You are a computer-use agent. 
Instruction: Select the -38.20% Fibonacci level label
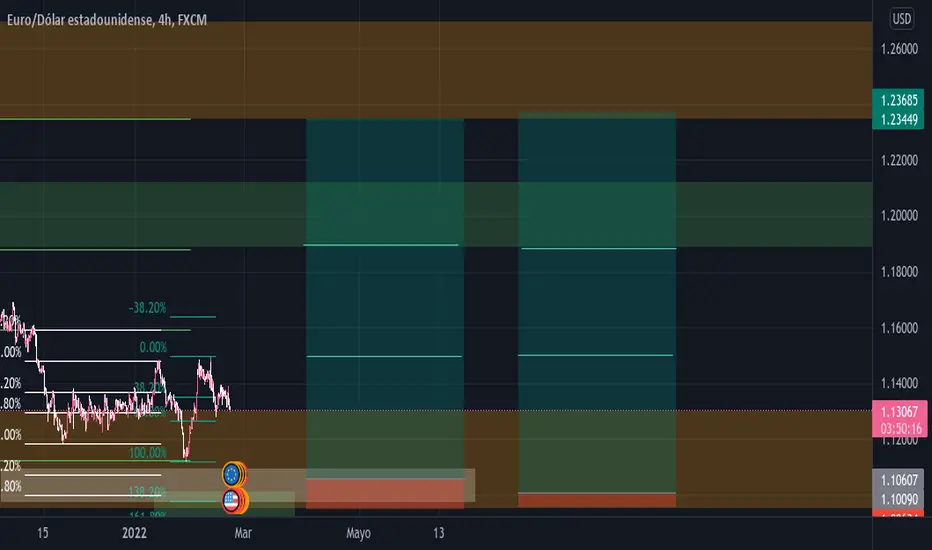(147, 307)
